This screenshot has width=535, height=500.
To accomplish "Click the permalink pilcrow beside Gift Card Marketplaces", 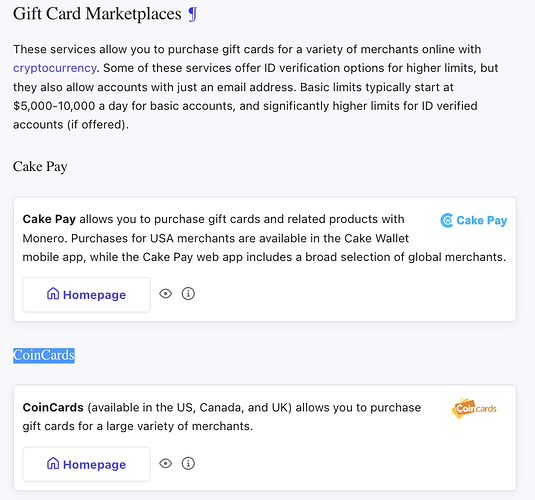I will pos(193,14).
